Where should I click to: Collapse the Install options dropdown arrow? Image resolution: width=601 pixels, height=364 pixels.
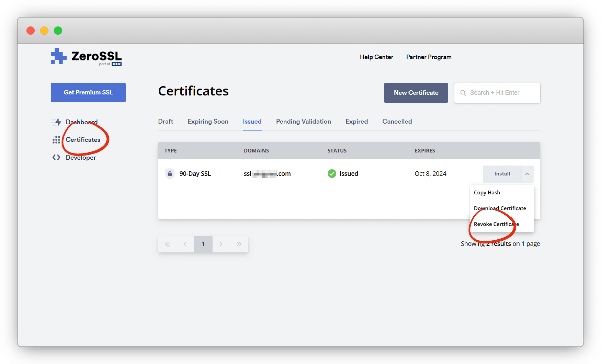(527, 174)
